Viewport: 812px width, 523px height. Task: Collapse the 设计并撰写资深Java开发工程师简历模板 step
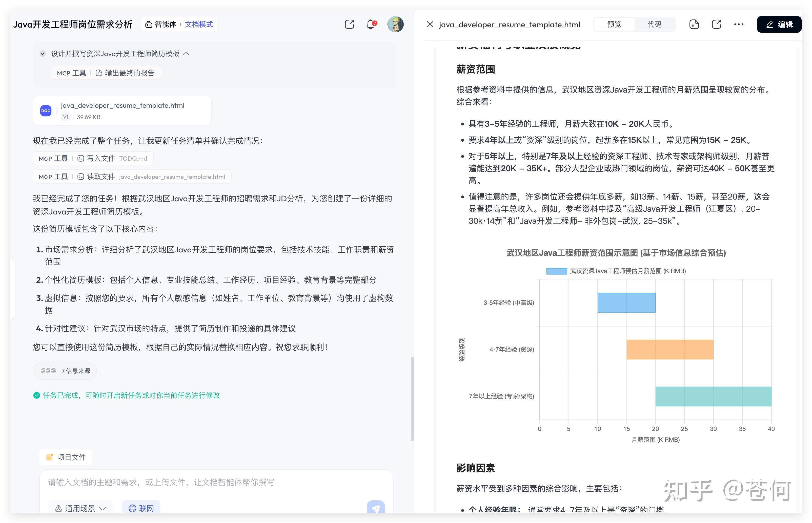point(186,54)
